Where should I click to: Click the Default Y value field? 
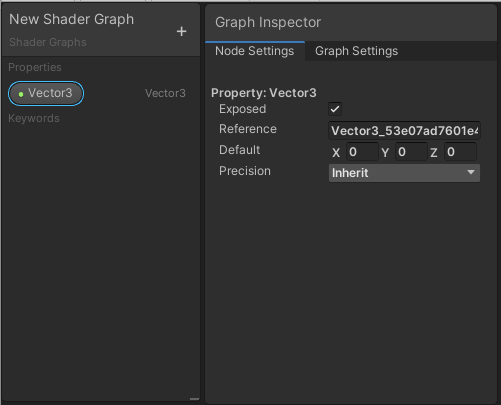coord(411,152)
